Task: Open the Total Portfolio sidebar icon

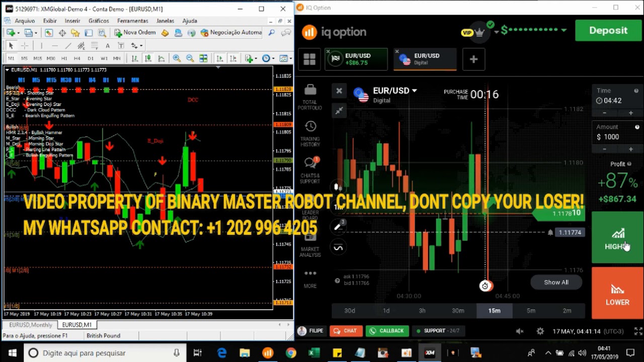Action: point(310,97)
